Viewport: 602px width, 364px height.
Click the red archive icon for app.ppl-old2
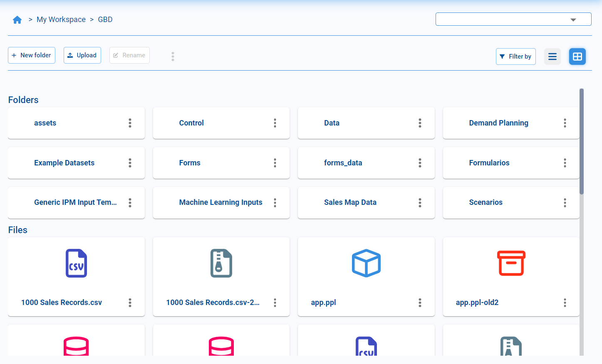click(511, 263)
